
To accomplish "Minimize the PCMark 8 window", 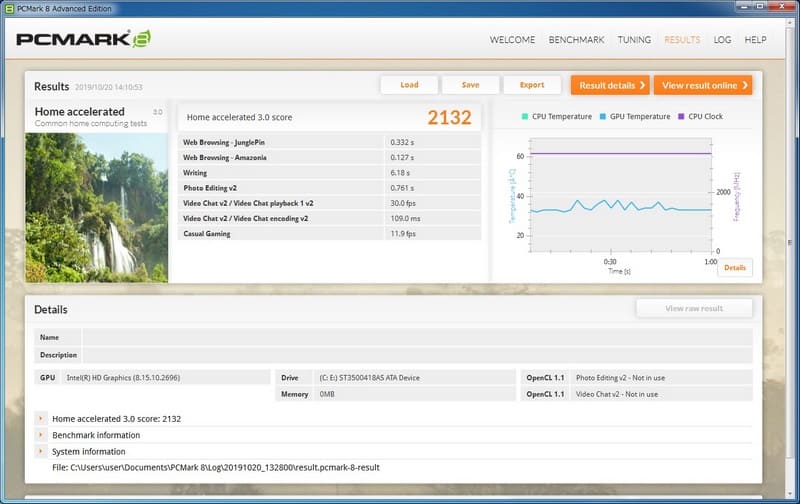I will click(x=744, y=6).
